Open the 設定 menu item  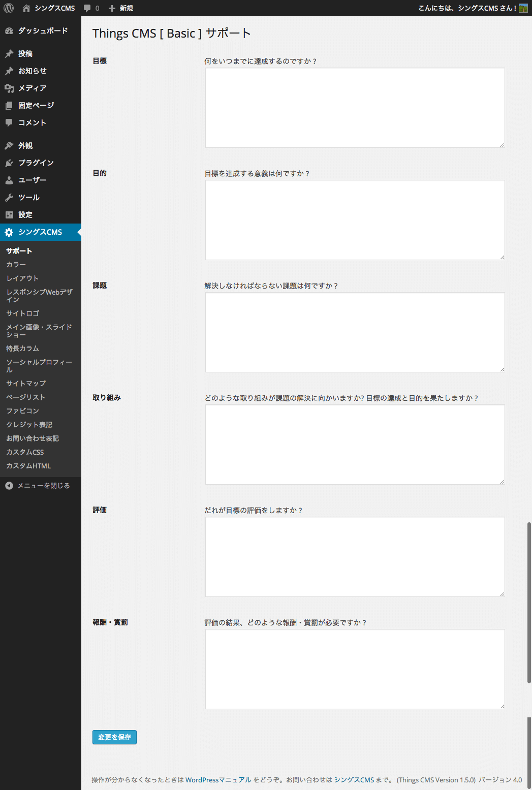41,215
